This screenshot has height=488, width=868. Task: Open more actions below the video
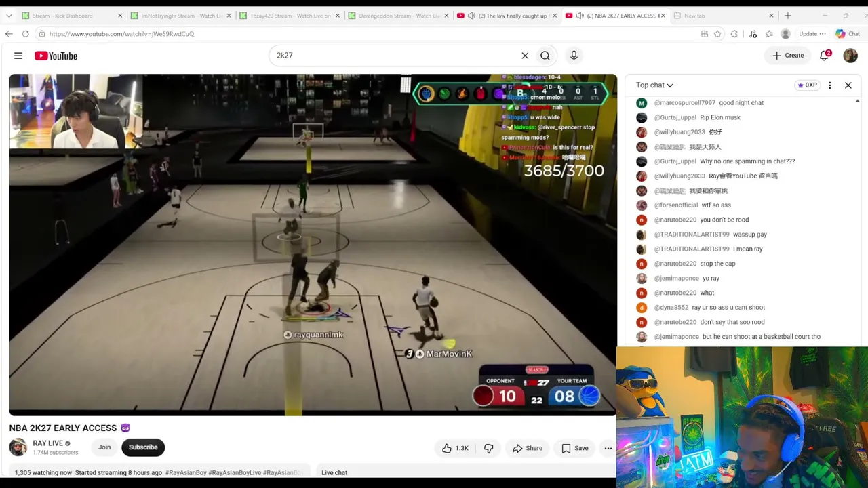tap(608, 448)
